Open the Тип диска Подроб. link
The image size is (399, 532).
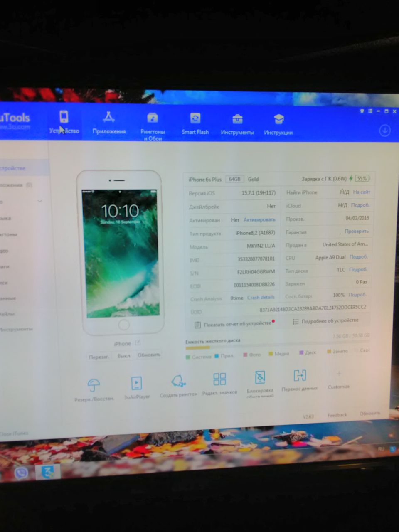(358, 269)
